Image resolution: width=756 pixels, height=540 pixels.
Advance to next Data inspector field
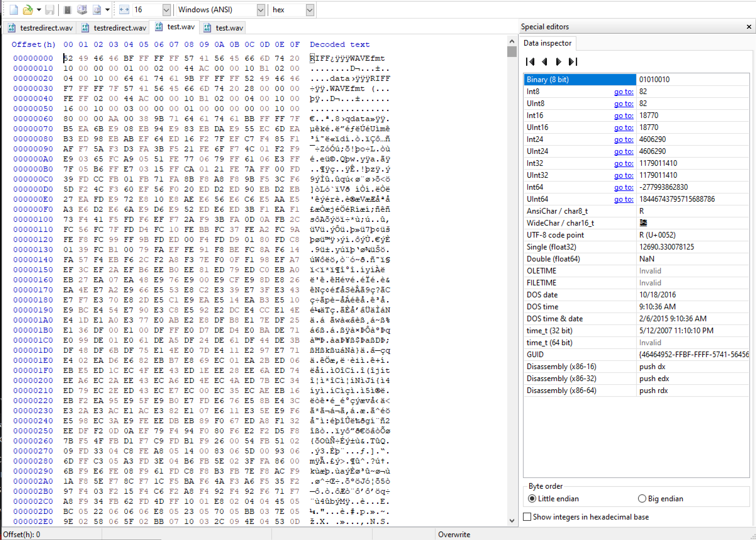click(x=558, y=62)
